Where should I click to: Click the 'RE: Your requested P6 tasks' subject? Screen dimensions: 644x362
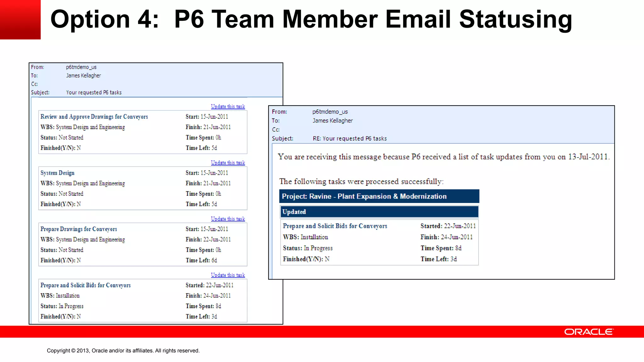click(350, 139)
